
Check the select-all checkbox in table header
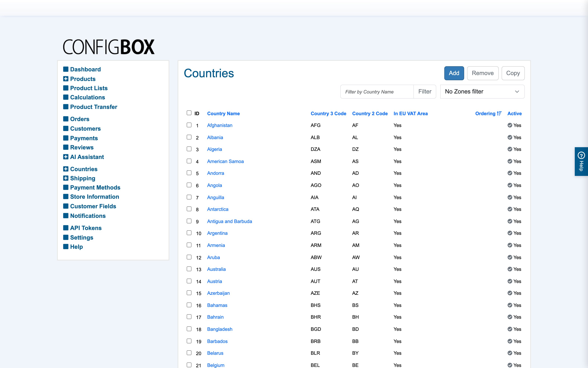point(189,113)
